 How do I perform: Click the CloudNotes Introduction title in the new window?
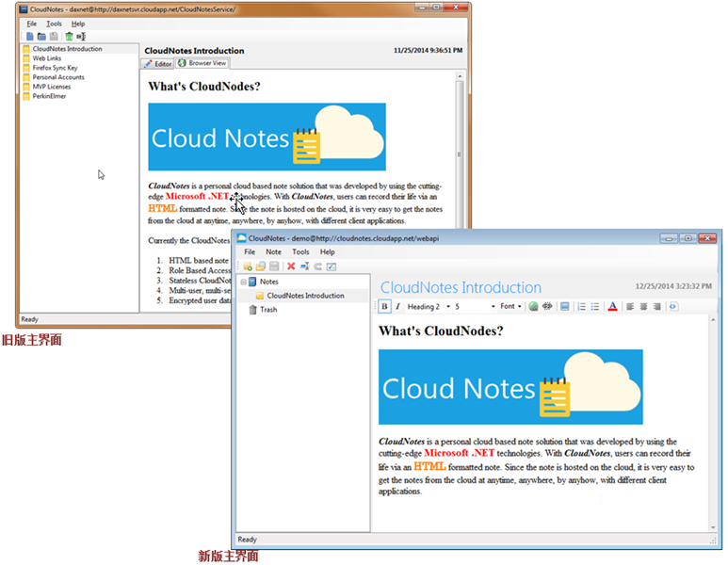coord(461,287)
